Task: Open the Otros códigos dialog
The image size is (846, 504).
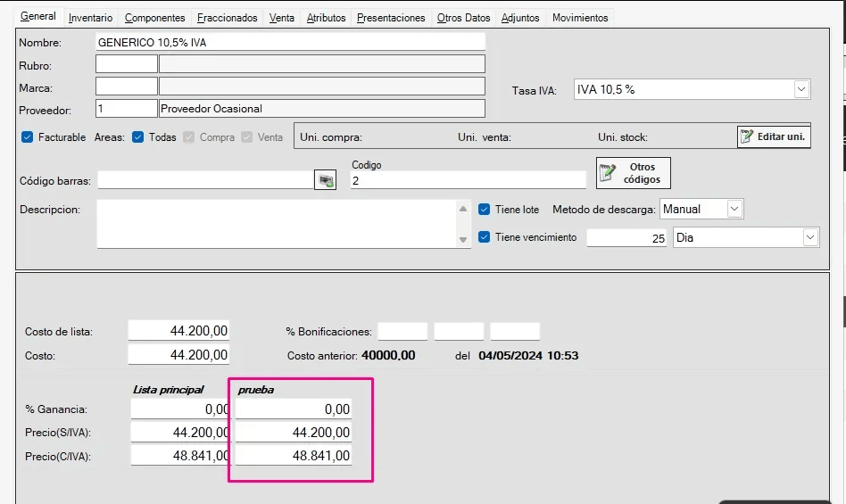Action: click(x=634, y=173)
